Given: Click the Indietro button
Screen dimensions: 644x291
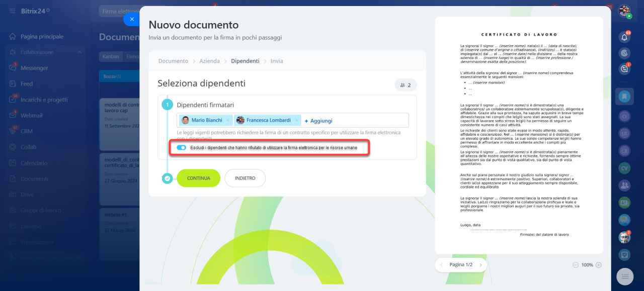Looking at the screenshot, I should (245, 178).
